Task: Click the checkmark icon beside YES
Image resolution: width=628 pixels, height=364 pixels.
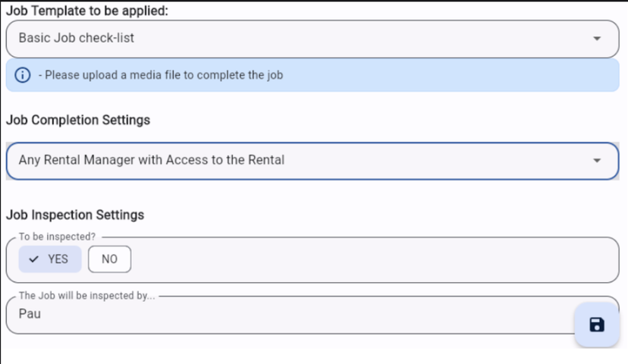Action: pyautogui.click(x=33, y=259)
